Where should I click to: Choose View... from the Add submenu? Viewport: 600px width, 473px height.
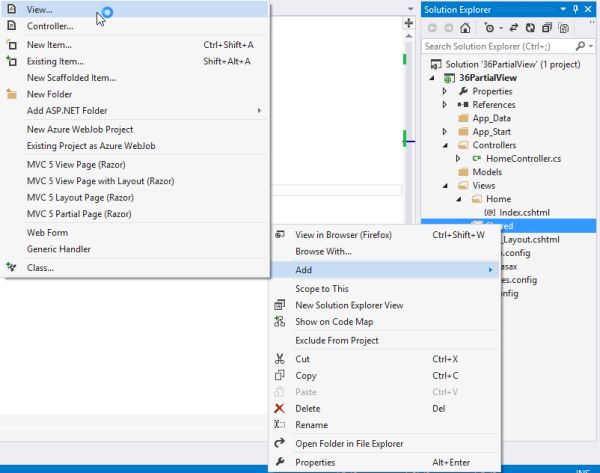point(135,10)
